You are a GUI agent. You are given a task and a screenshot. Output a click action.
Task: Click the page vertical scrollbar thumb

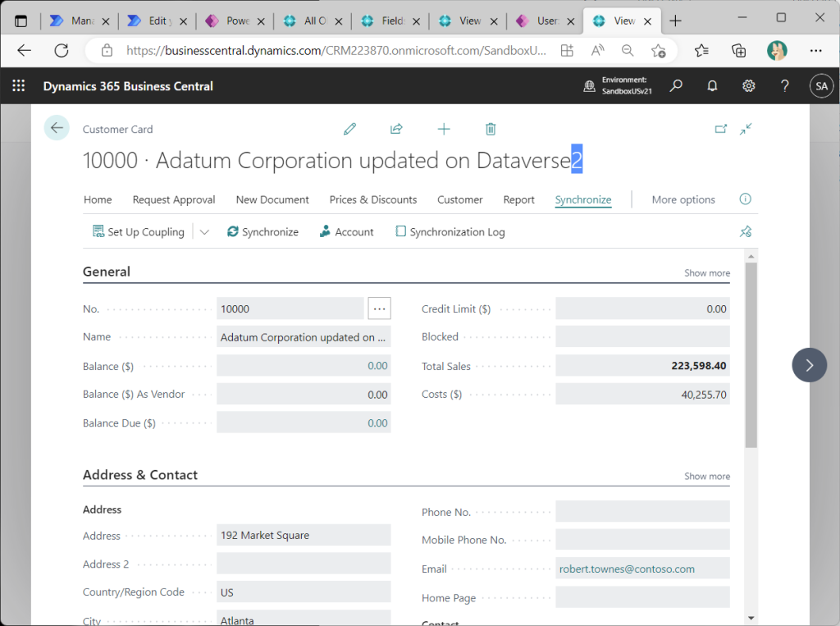tap(751, 354)
